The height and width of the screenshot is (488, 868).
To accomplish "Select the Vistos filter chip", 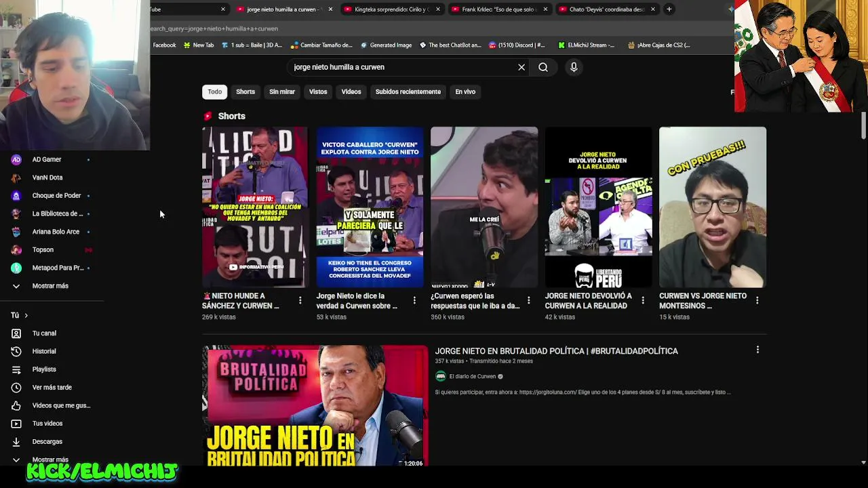I will (x=318, y=91).
